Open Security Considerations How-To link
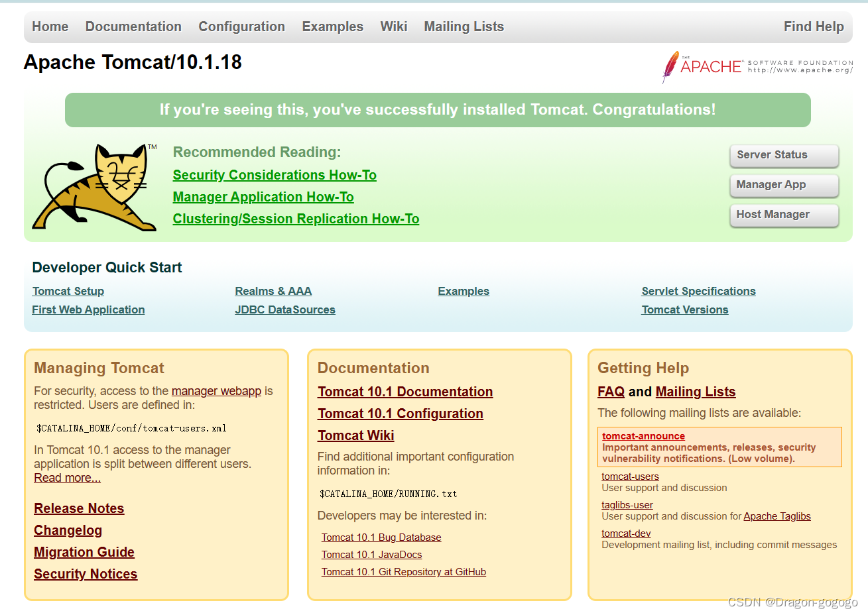This screenshot has height=615, width=868. (x=275, y=175)
